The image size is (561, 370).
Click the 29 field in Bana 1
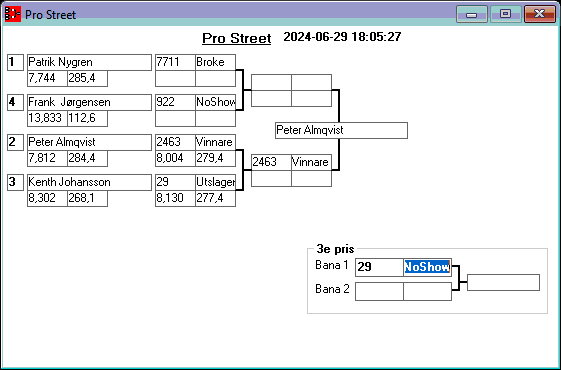(x=379, y=267)
